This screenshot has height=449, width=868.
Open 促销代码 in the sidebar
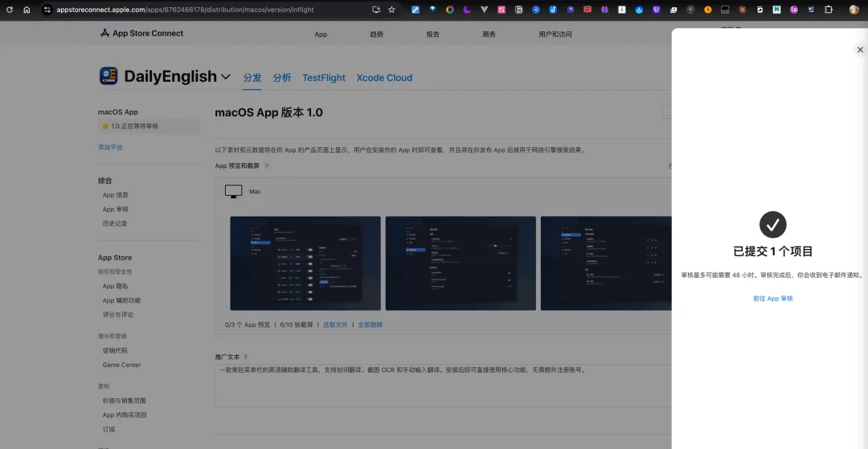coord(115,350)
